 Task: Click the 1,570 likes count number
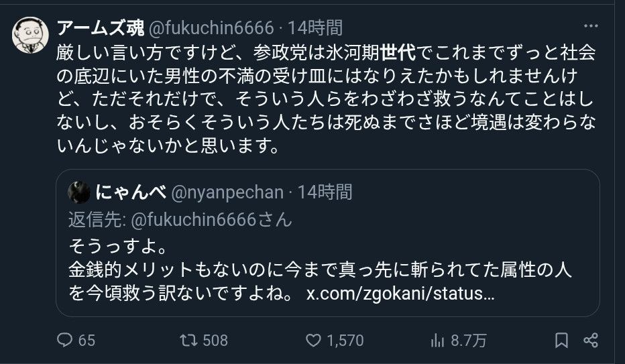[x=344, y=341]
